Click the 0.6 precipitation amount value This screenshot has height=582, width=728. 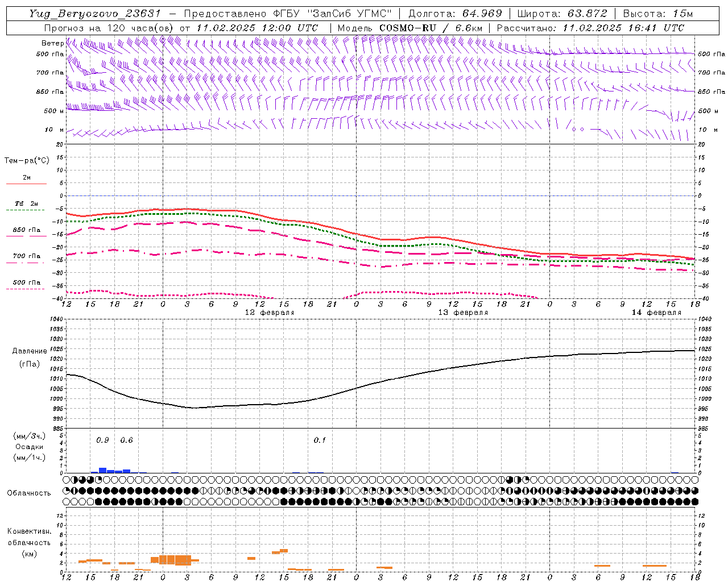(x=126, y=440)
